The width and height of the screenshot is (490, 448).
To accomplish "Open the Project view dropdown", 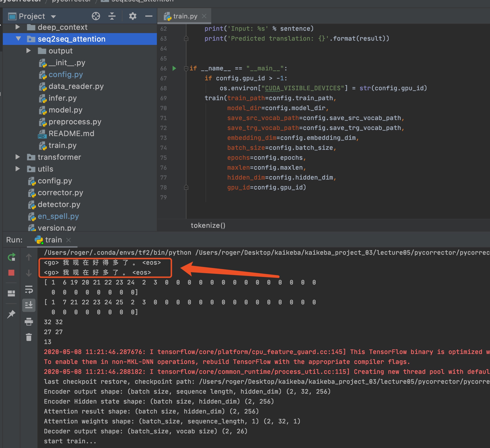I will click(x=53, y=17).
